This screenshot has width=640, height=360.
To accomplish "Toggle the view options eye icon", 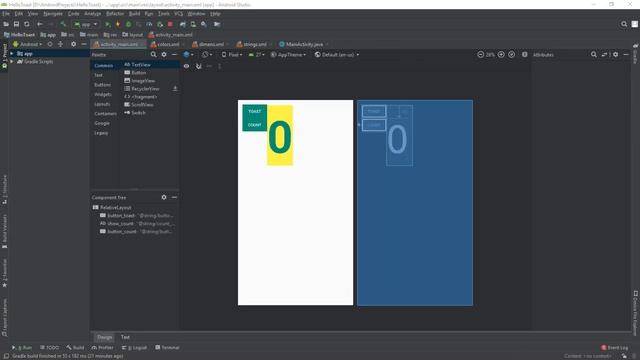I will point(187,66).
